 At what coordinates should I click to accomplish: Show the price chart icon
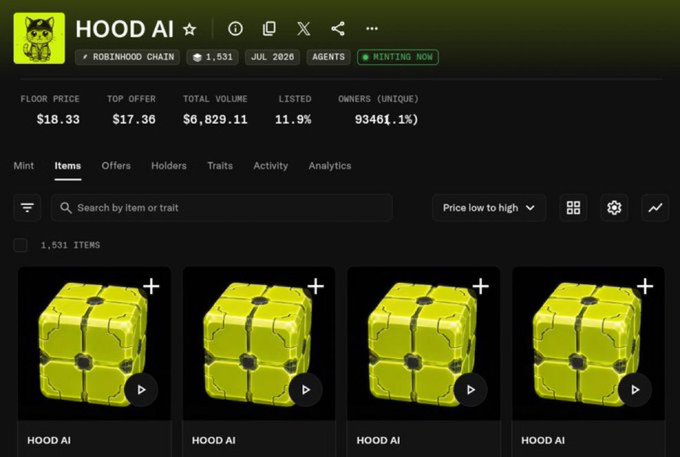(x=655, y=208)
